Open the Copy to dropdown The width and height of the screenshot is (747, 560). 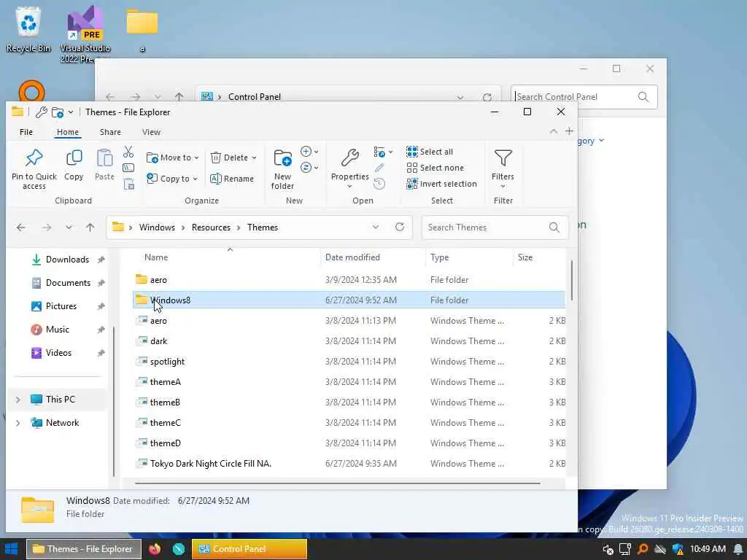click(172, 179)
